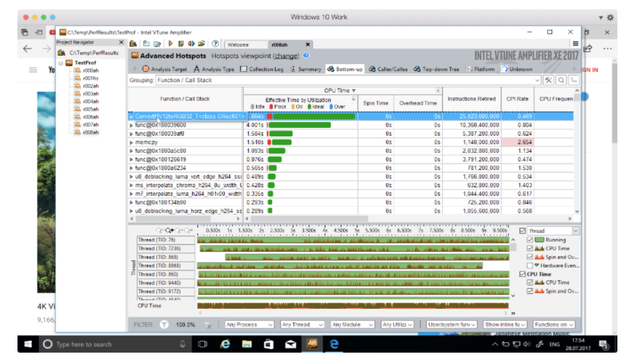Launch File Explorer from the taskbar
Viewport: 633px width, 364px height.
pyautogui.click(x=247, y=344)
